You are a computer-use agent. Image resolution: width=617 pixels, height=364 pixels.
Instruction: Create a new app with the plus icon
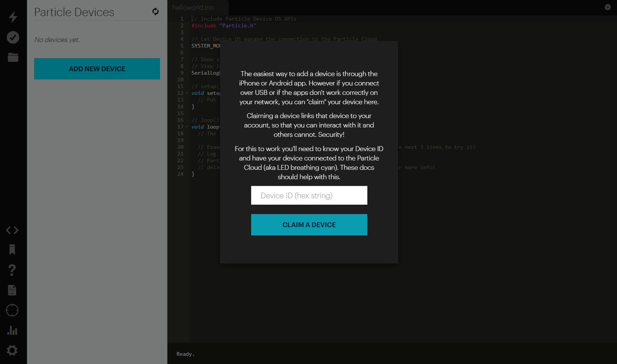tap(607, 7)
